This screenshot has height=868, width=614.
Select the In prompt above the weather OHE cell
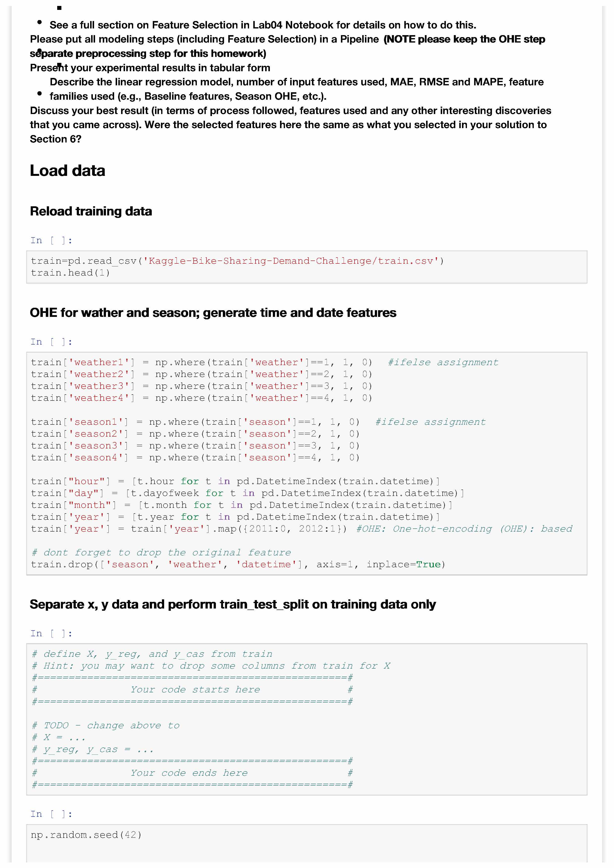click(x=51, y=342)
